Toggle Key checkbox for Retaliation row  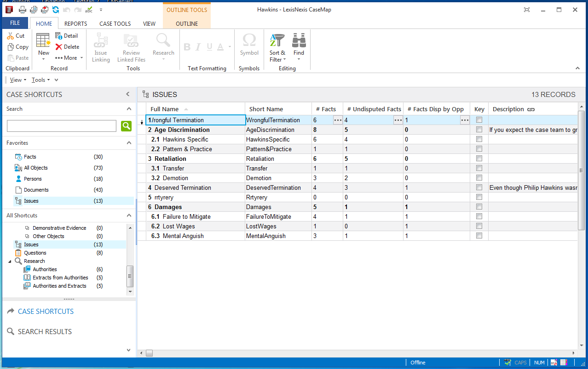point(479,159)
